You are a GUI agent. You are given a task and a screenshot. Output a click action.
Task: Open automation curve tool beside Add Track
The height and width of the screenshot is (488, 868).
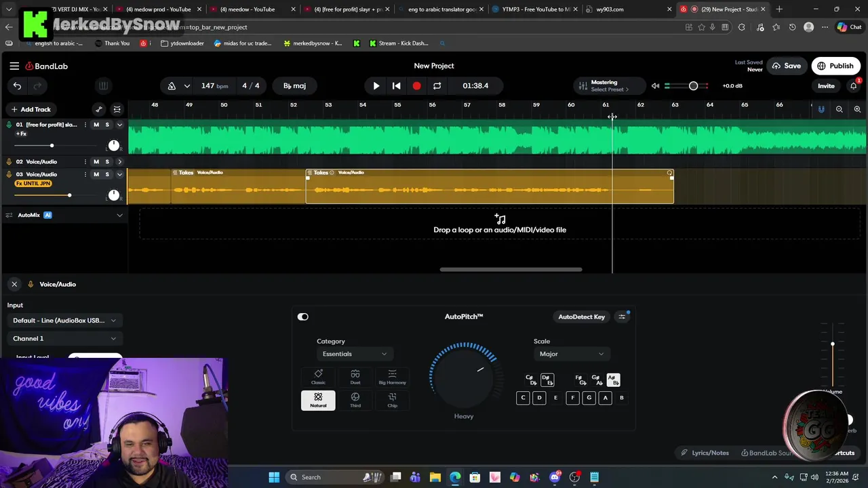point(99,109)
